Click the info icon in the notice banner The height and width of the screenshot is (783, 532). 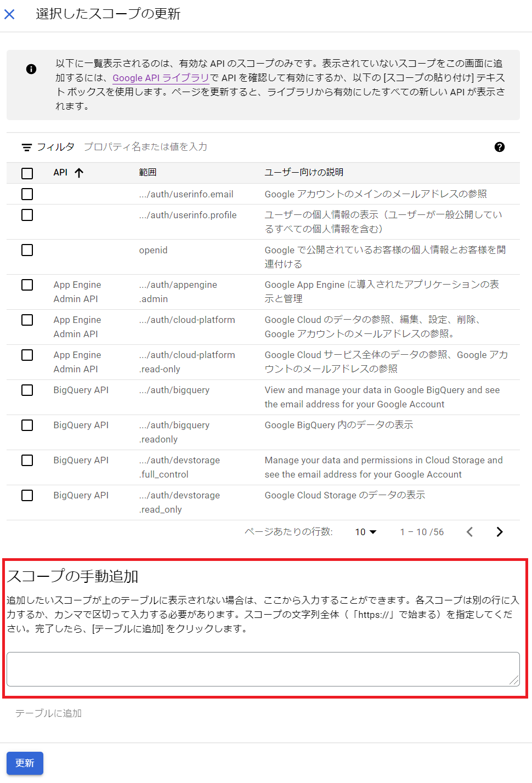tap(31, 69)
